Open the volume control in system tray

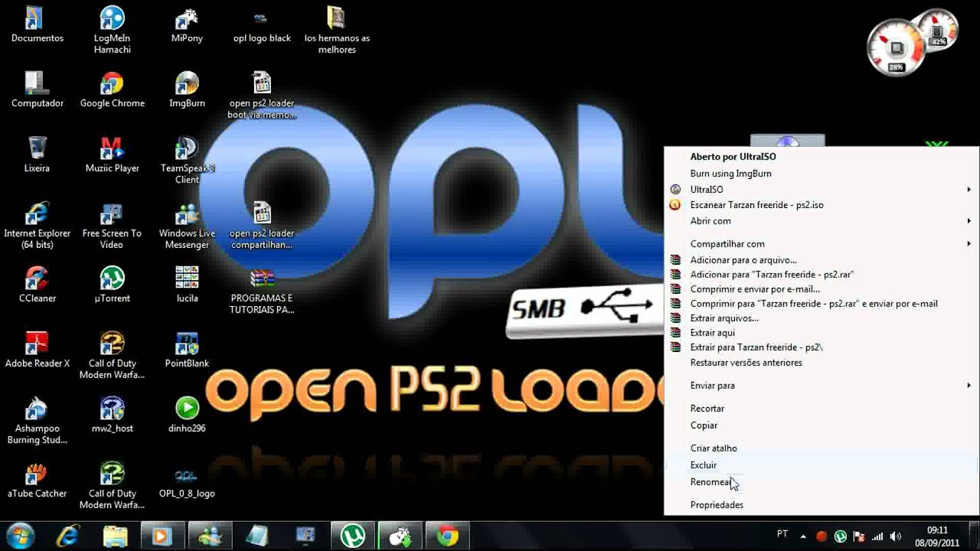click(x=895, y=536)
